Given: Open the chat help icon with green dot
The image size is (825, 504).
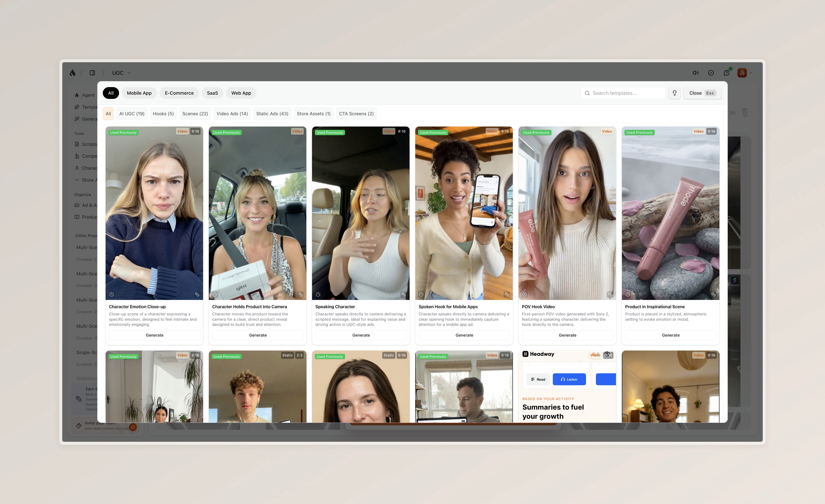Looking at the screenshot, I should 726,73.
